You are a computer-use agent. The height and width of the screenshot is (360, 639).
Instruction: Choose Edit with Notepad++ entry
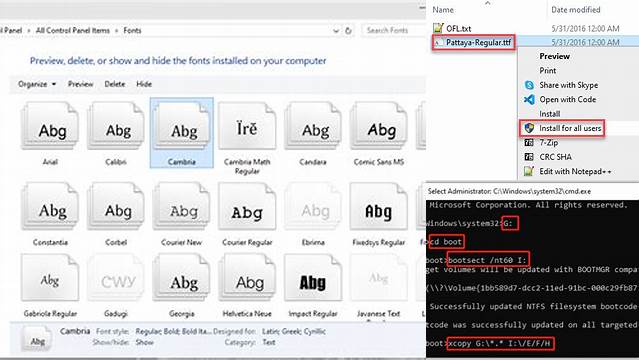click(x=575, y=171)
